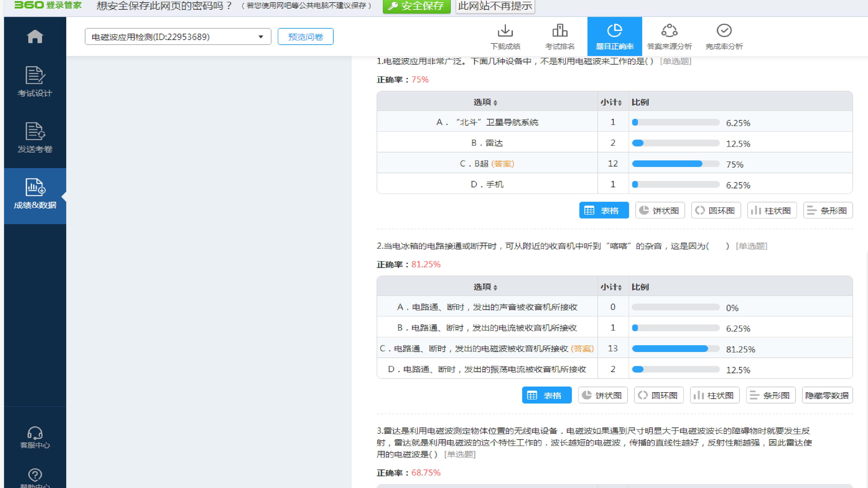Expand the 电磁波应用检测 exam dropdown
Viewport: 868px width, 488px height.
pyautogui.click(x=178, y=36)
